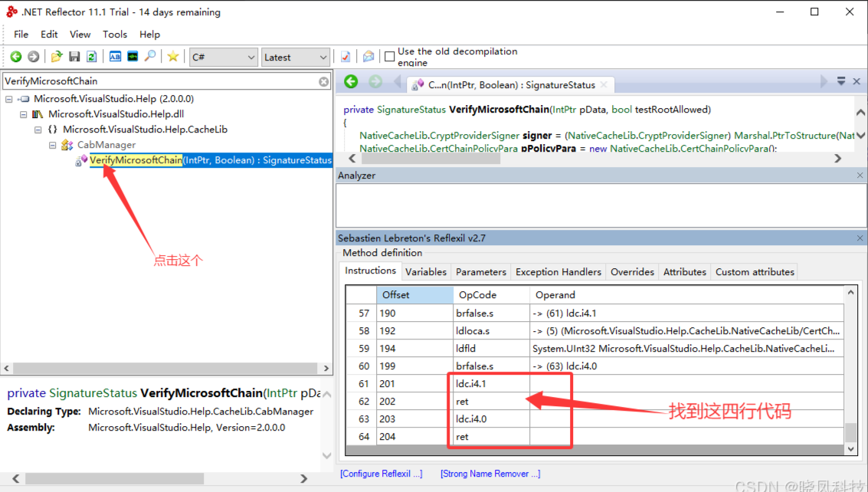Click the tab scroll-right triangle

(x=824, y=81)
